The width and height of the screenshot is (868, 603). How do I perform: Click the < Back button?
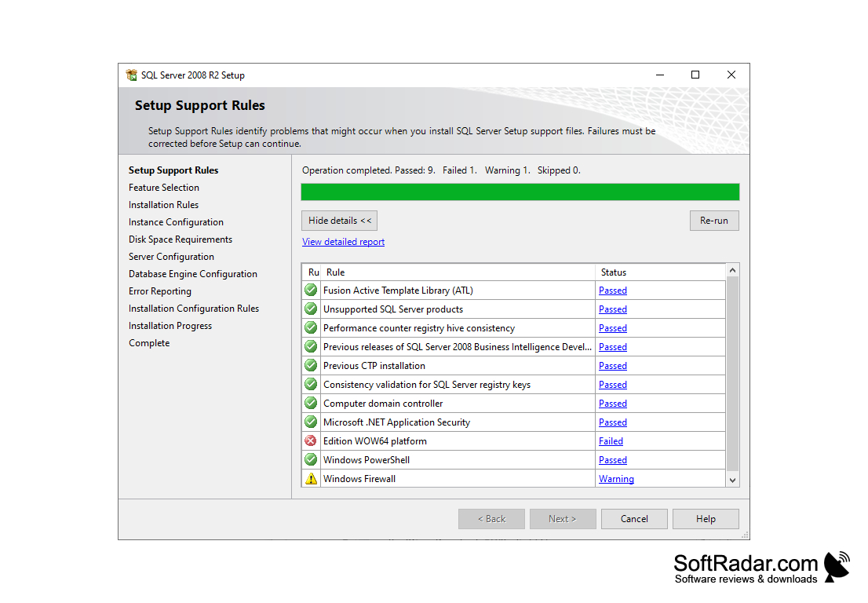pos(491,519)
